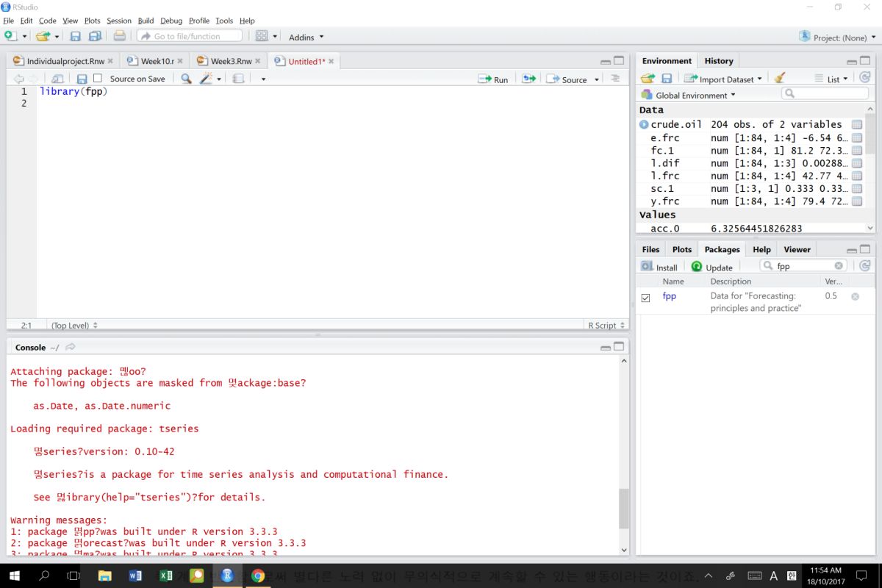Click the Update packages button
This screenshot has height=588, width=882.
[x=712, y=267]
